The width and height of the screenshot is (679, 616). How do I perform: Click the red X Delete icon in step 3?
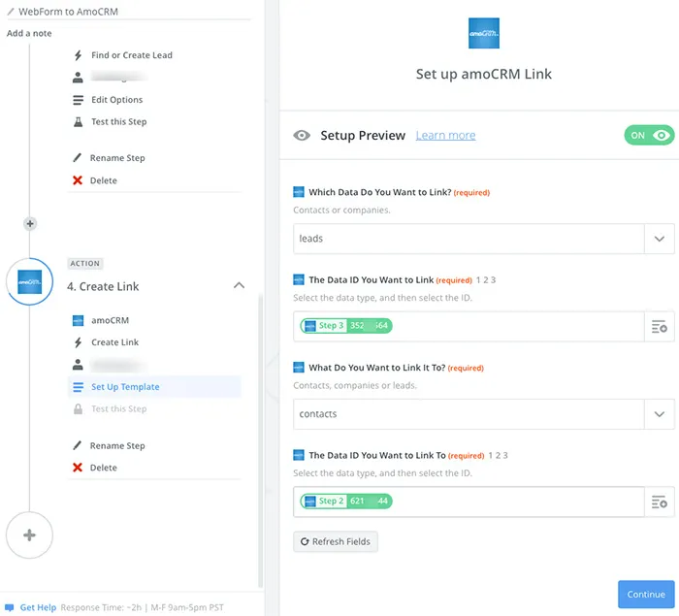pos(78,180)
